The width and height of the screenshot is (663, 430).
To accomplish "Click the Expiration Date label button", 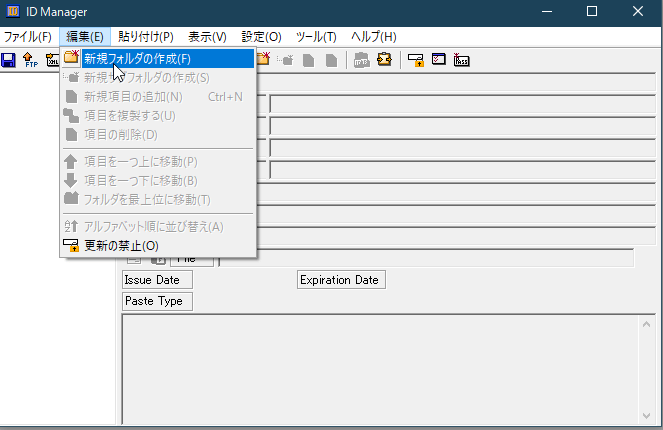I will coord(341,280).
